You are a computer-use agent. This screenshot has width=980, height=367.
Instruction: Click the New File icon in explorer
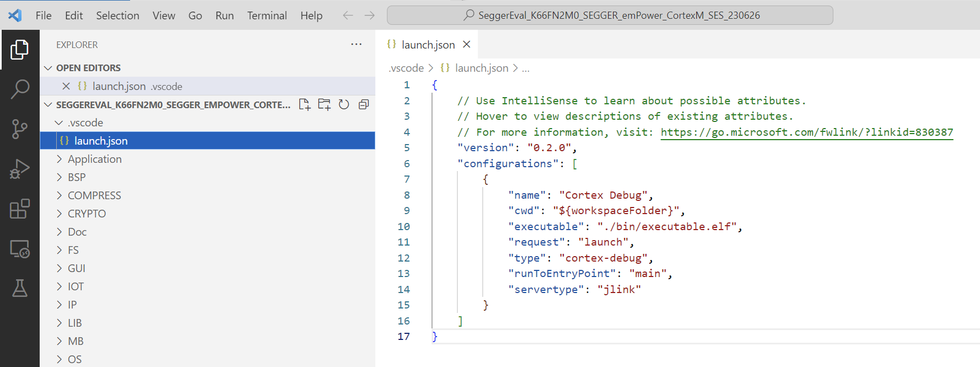304,104
